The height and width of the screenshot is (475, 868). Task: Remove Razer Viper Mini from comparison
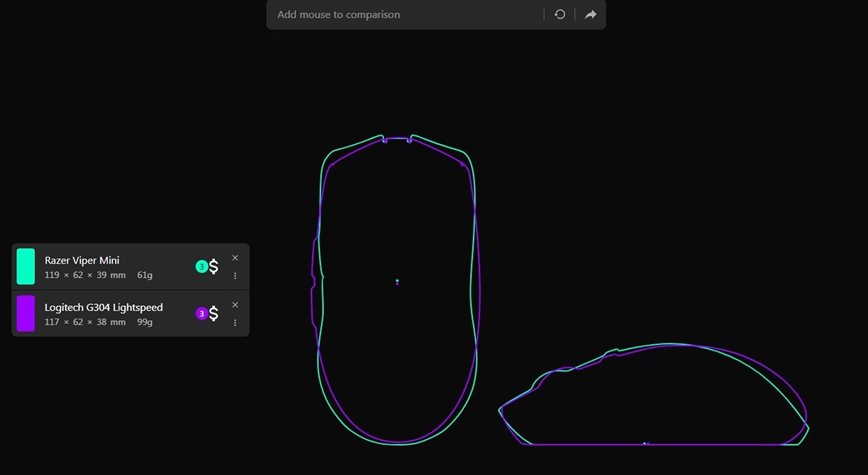(235, 258)
